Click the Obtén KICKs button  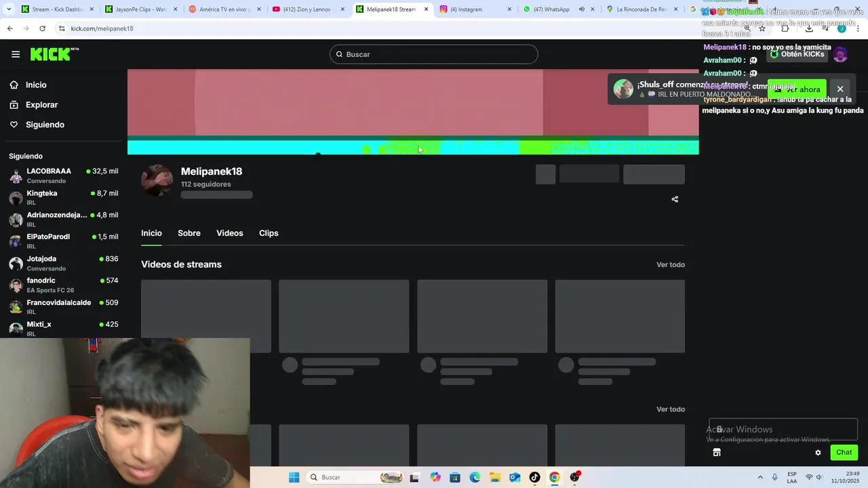[x=797, y=54]
